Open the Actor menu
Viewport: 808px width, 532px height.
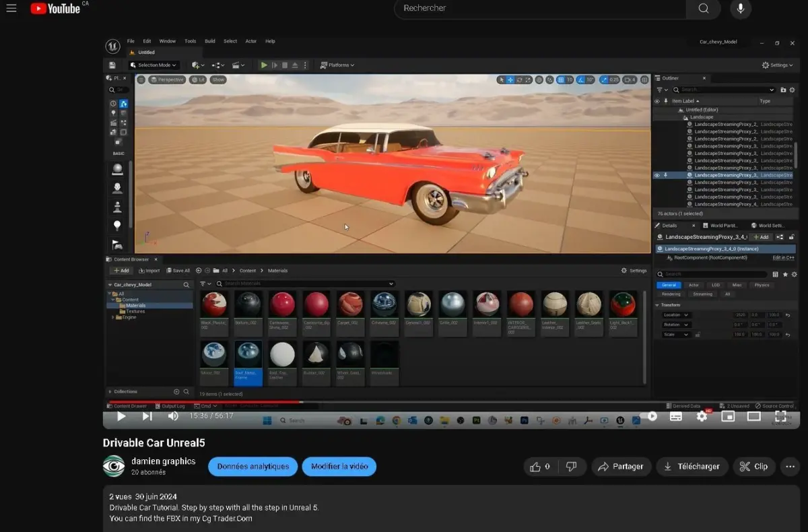pos(251,41)
